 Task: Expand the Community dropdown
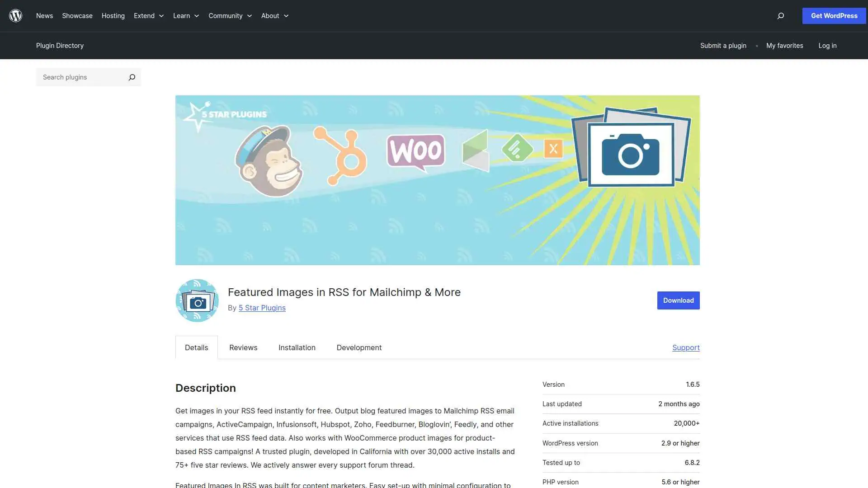(230, 15)
